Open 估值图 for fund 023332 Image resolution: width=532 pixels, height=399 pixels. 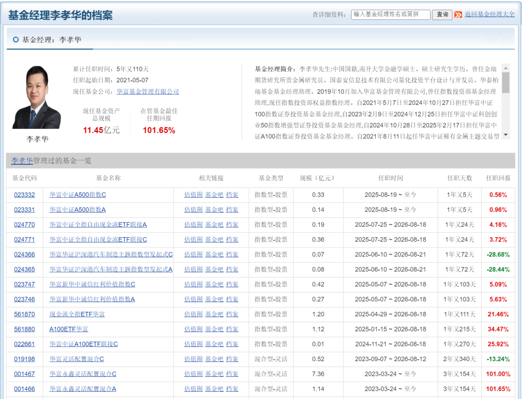pos(194,195)
